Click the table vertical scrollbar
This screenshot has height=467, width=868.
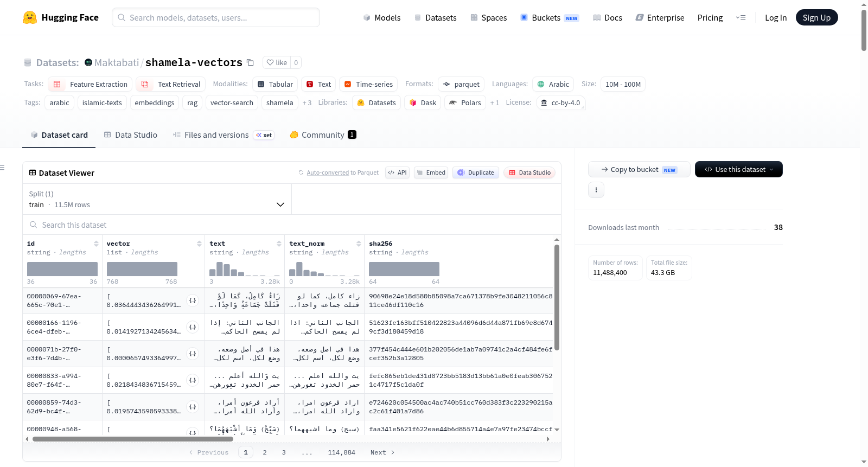pos(557,297)
